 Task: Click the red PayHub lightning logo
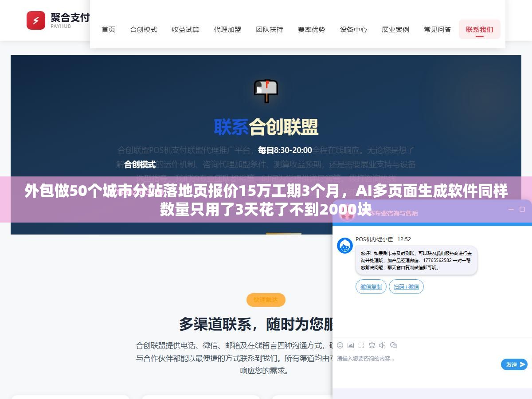coord(36,20)
